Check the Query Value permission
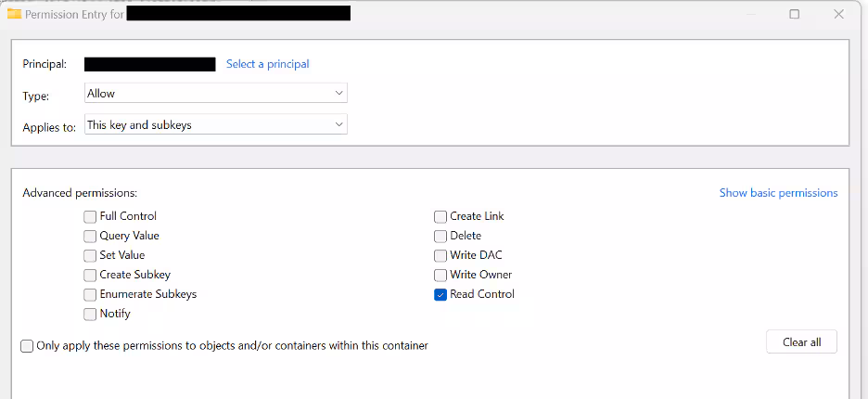 point(90,236)
